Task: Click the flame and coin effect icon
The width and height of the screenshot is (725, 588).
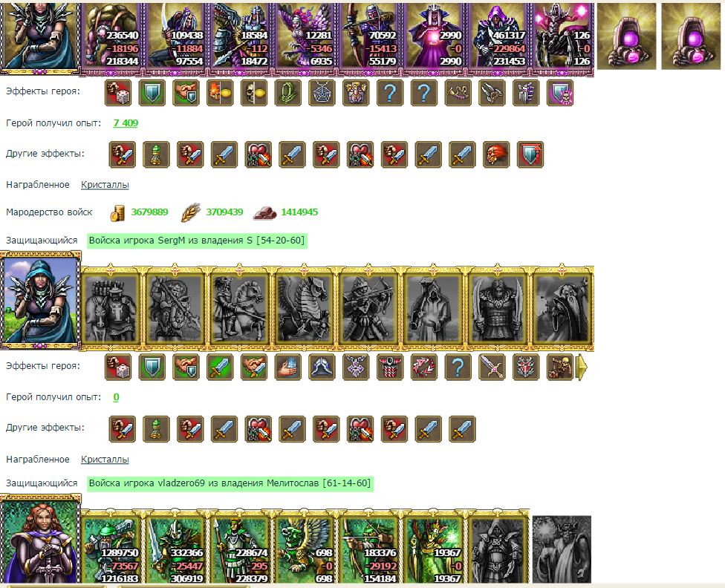Action: point(220,93)
